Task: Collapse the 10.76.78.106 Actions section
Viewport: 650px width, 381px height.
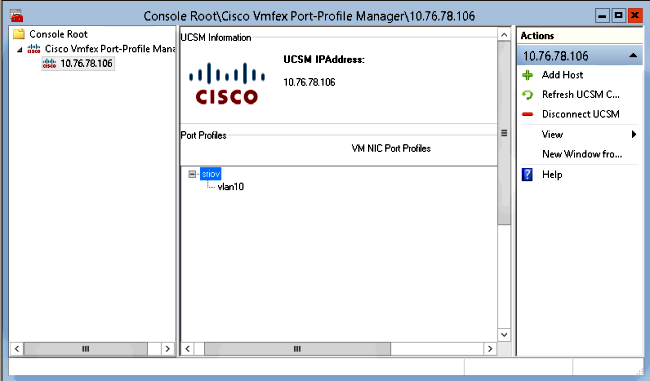Action: [x=633, y=56]
